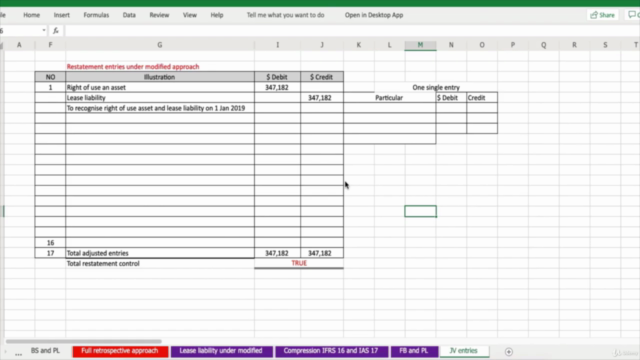Image resolution: width=640 pixels, height=360 pixels.
Task: Select the 'Illustration' header cell
Action: coord(160,77)
